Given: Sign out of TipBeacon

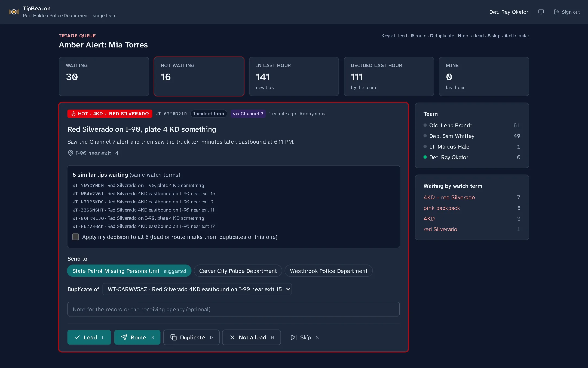Looking at the screenshot, I should [567, 12].
